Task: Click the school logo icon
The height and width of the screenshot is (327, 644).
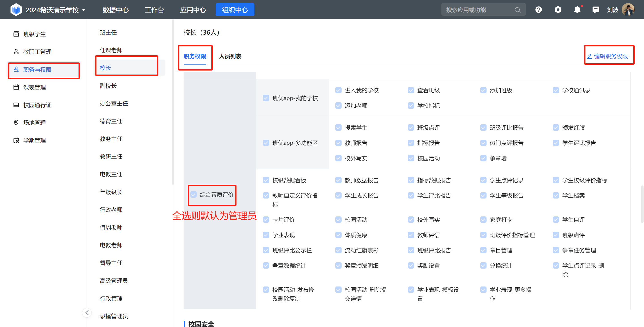Action: [x=16, y=10]
